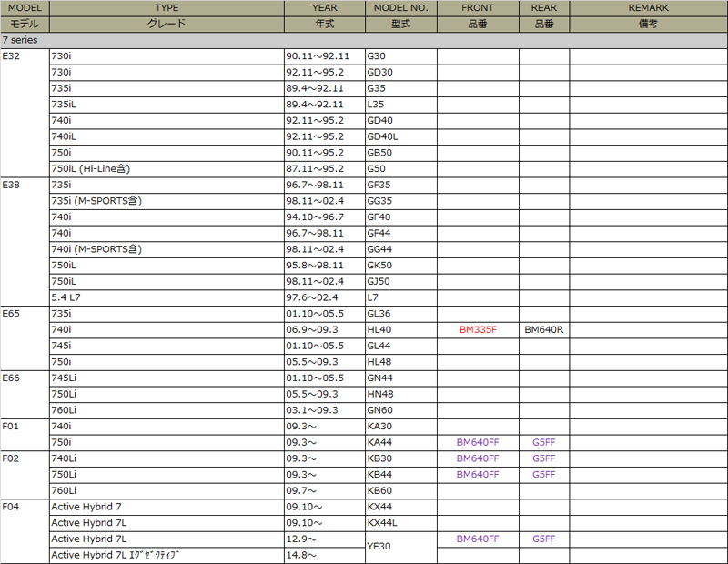728x564 pixels.
Task: Click the "745i" type cell
Action: (x=167, y=346)
